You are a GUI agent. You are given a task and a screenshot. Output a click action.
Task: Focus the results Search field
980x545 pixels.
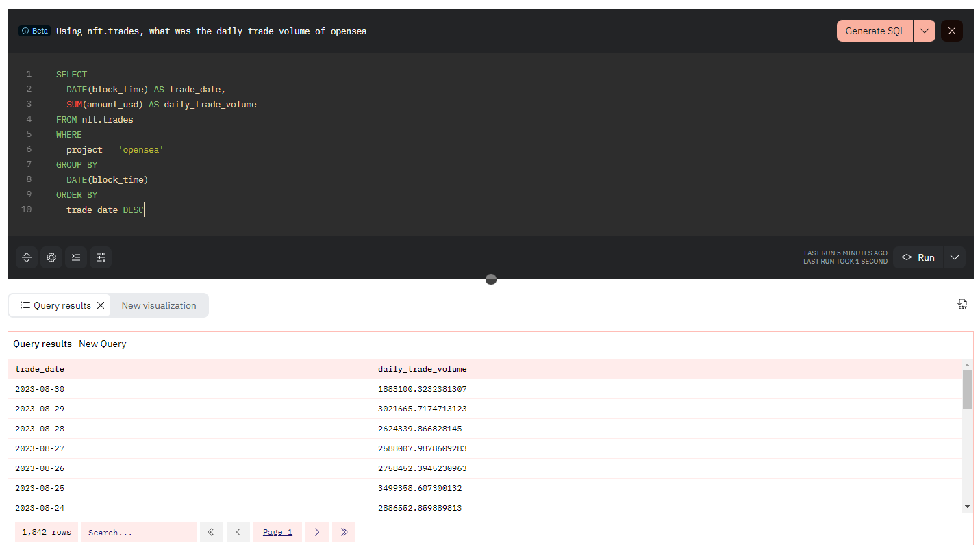click(x=139, y=532)
